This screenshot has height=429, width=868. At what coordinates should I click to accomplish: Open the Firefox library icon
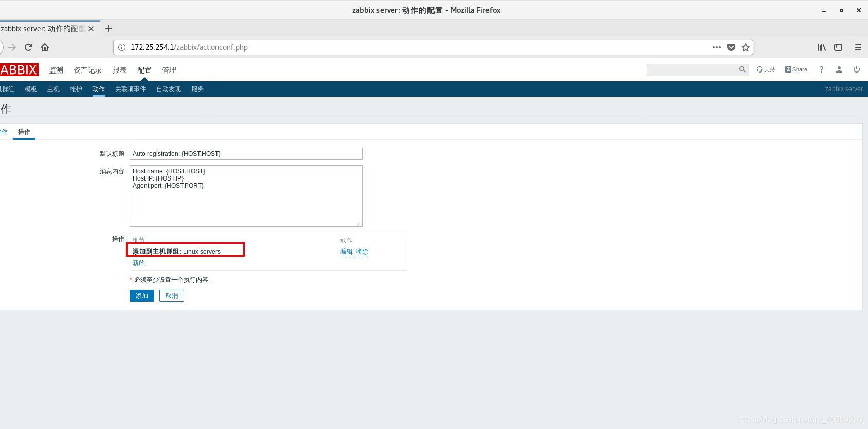pyautogui.click(x=822, y=47)
